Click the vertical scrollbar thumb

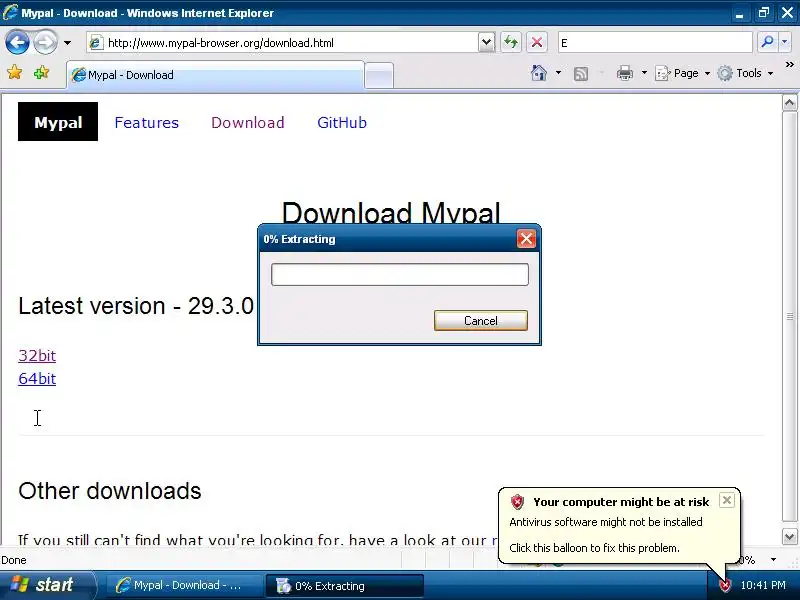789,316
